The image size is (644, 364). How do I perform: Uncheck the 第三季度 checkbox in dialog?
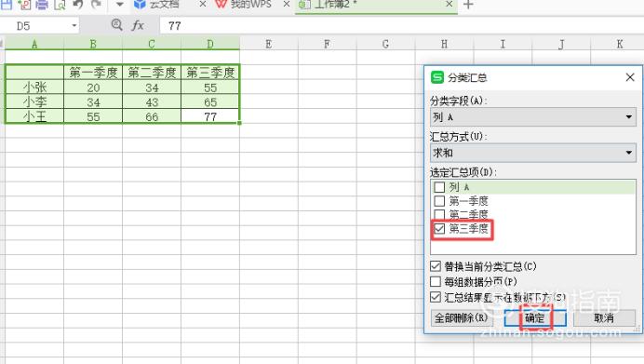pyautogui.click(x=439, y=228)
